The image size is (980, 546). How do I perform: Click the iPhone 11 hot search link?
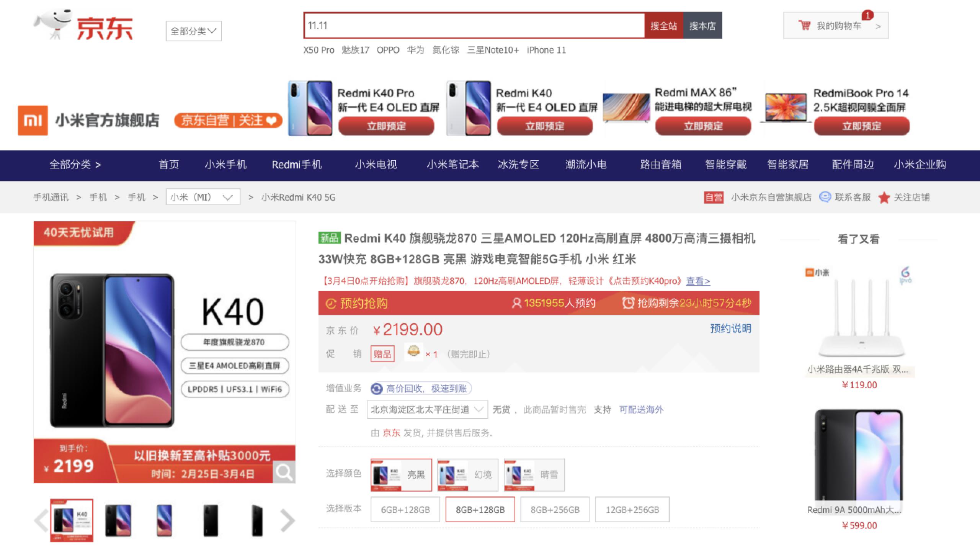546,50
